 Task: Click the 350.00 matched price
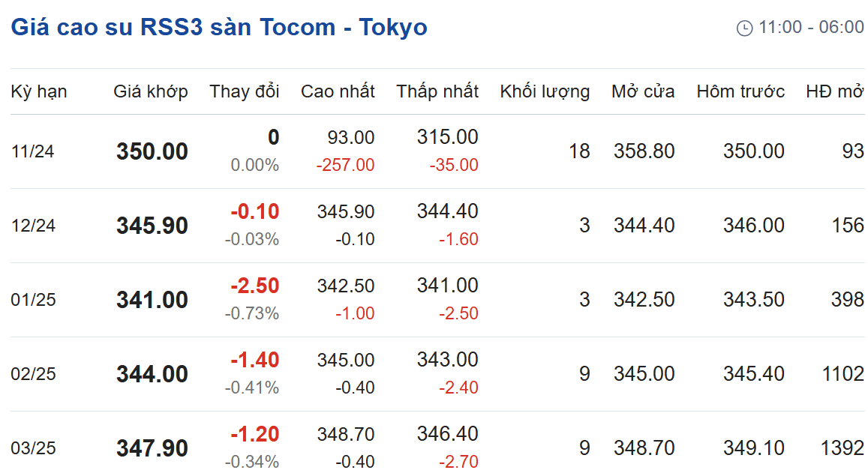(x=152, y=151)
